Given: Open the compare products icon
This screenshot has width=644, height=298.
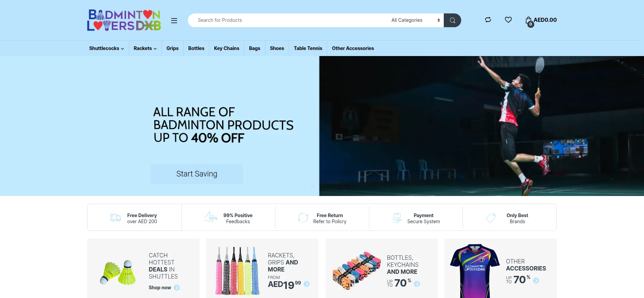Looking at the screenshot, I should click(x=488, y=20).
